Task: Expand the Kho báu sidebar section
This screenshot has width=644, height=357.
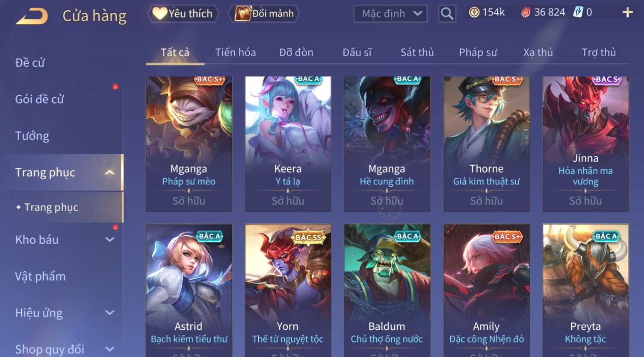Action: point(109,240)
